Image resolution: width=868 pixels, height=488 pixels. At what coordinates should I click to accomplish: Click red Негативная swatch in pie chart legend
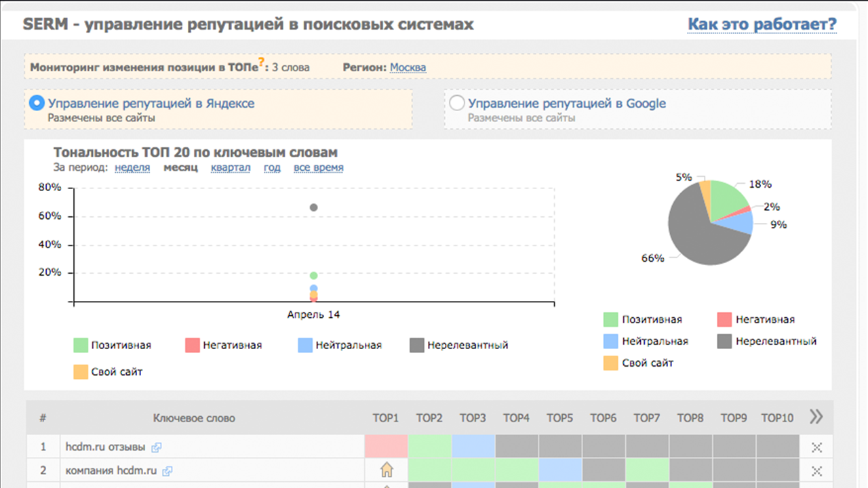point(724,320)
